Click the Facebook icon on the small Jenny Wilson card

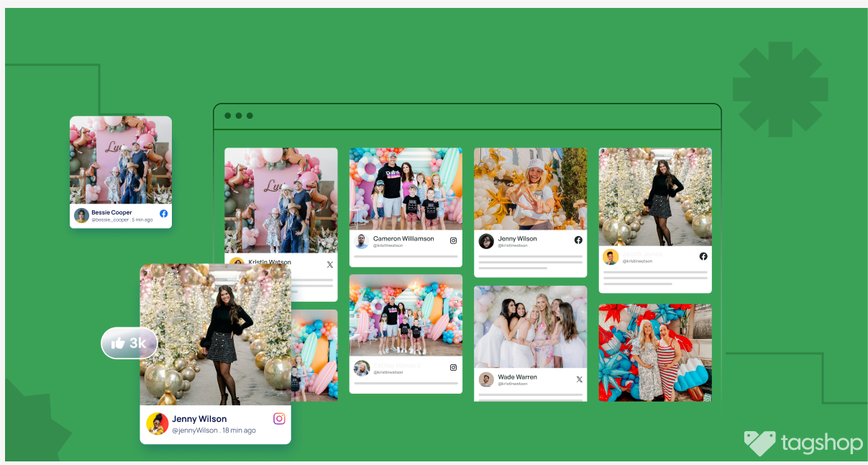click(x=578, y=240)
